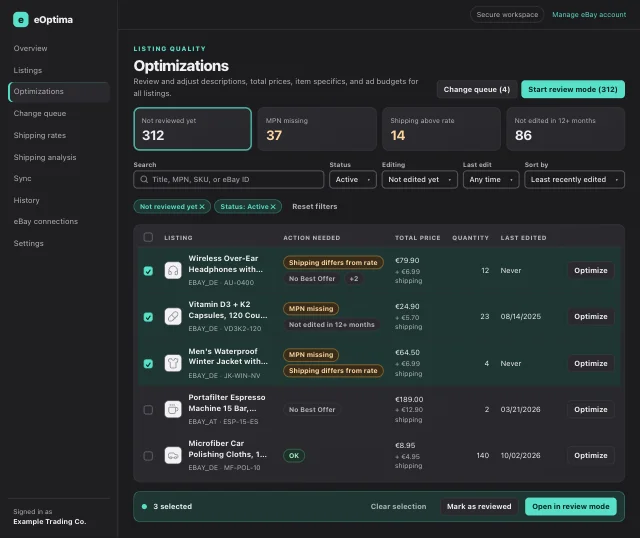Click the headphones icon of Wireless Over-Ear listing
Image resolution: width=640 pixels, height=538 pixels.
click(173, 271)
